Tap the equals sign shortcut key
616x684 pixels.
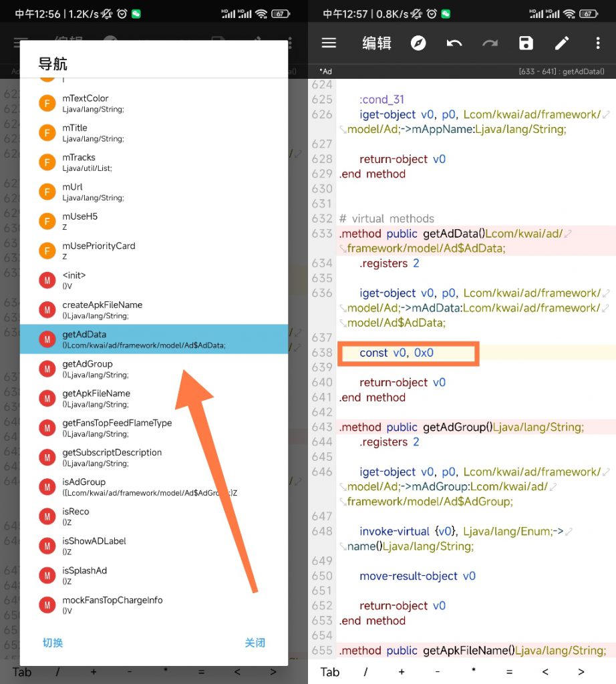point(509,672)
